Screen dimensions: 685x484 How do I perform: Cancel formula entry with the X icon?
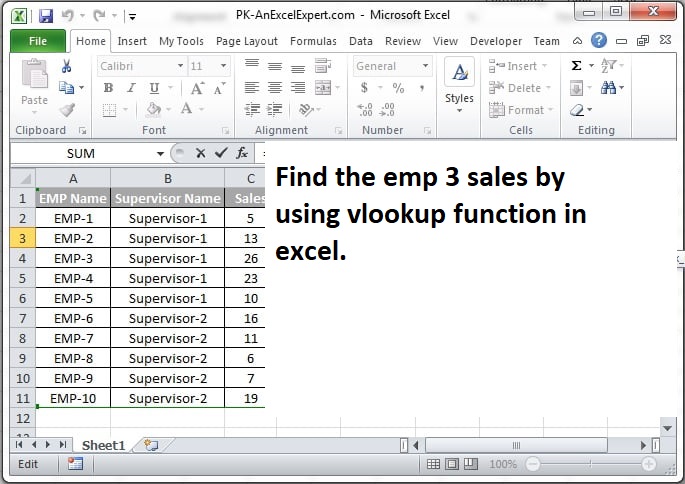tap(201, 153)
